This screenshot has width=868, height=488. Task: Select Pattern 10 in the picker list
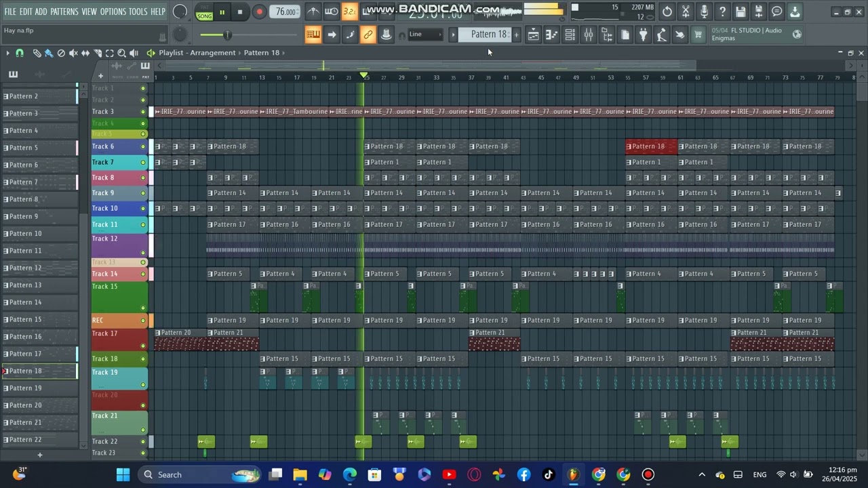[39, 234]
